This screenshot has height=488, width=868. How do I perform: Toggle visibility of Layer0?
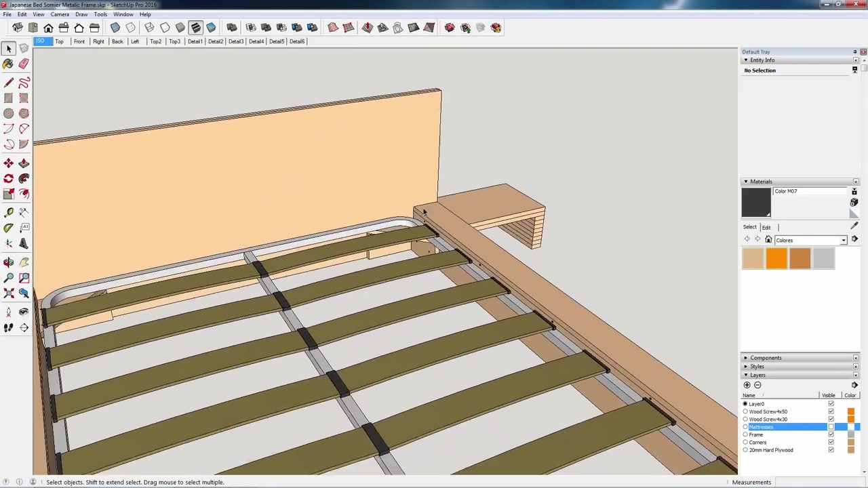[x=831, y=404]
